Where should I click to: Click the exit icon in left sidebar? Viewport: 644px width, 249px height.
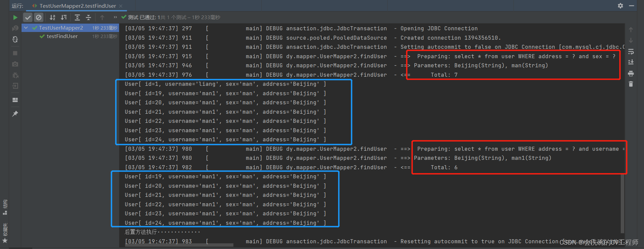click(15, 86)
